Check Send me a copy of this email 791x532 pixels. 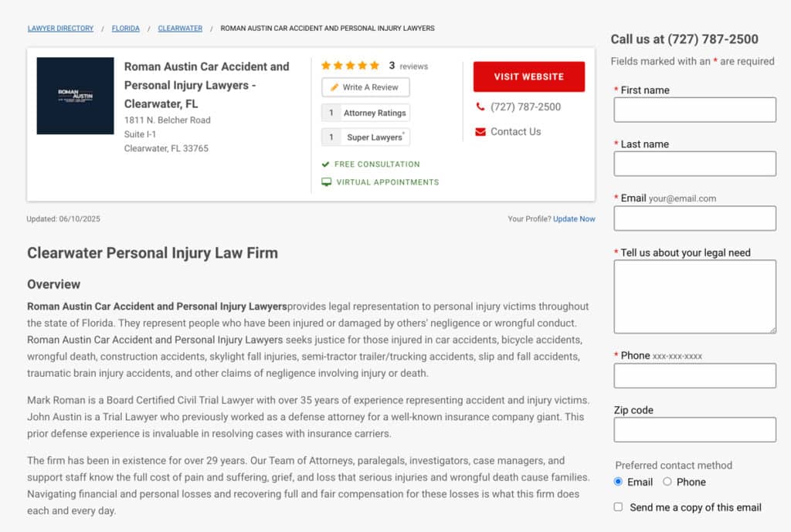pos(618,507)
